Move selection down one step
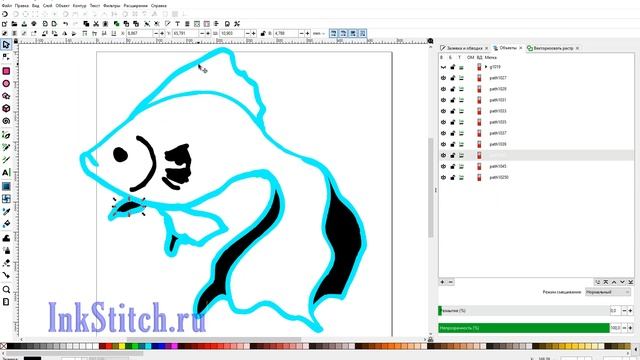Screen dimensions: 640x360 [x=622, y=282]
